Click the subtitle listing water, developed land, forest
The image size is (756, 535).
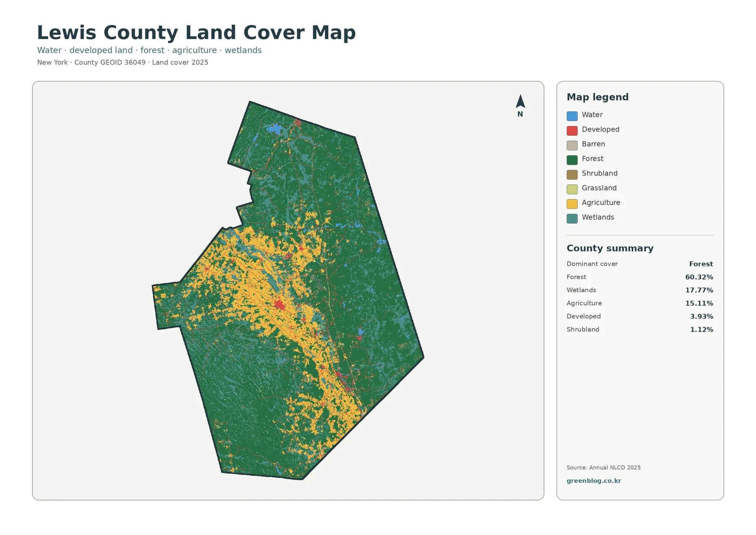coord(149,50)
